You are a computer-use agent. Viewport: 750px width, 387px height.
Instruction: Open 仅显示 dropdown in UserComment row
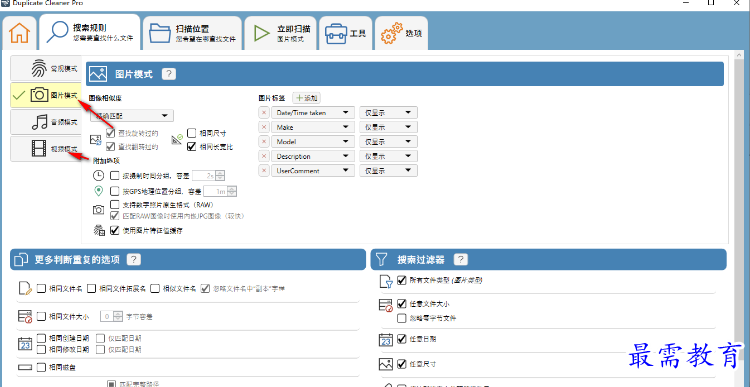[388, 170]
